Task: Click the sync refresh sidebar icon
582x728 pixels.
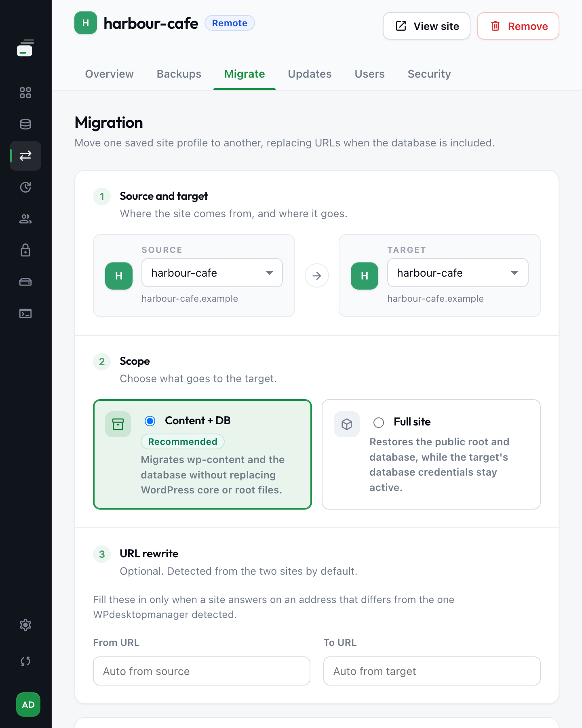Action: tap(25, 661)
